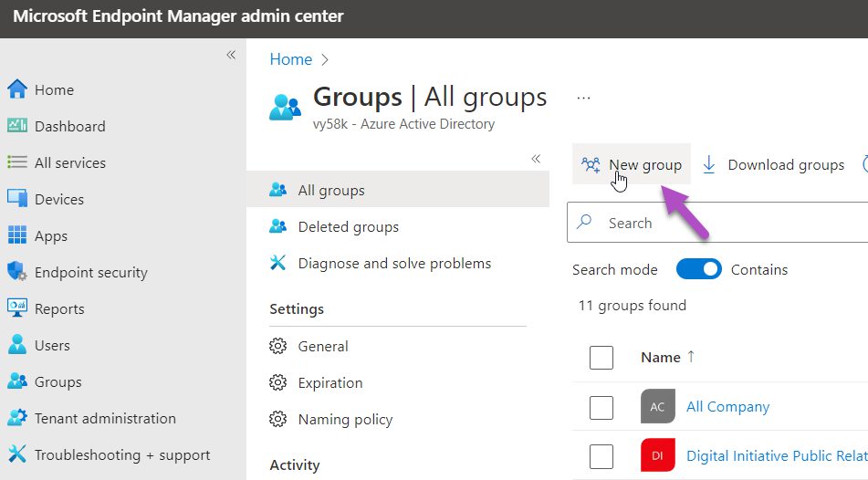868x480 pixels.
Task: Click the Home breadcrumb link
Action: 290,59
